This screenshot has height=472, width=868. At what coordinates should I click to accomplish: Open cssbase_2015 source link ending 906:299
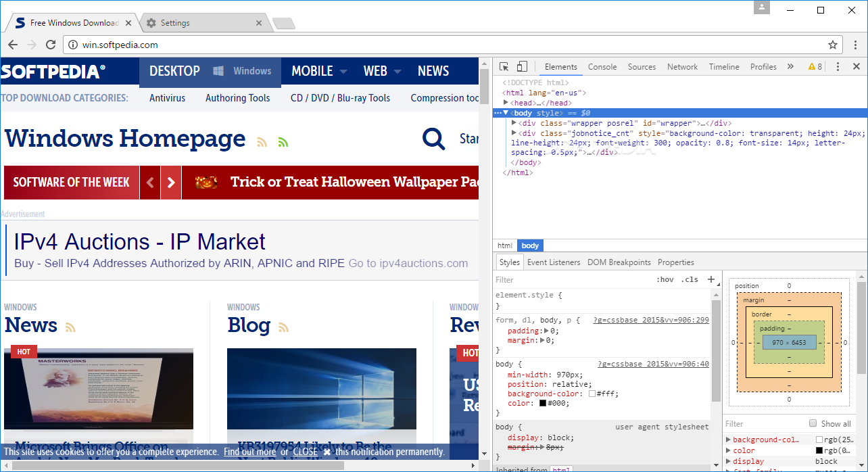651,320
